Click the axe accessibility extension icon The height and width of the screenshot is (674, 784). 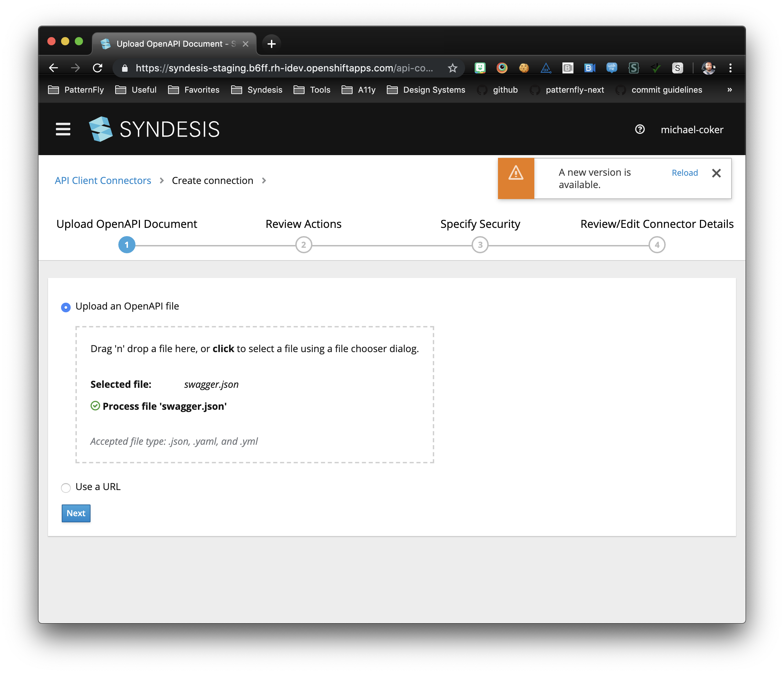[x=546, y=68]
